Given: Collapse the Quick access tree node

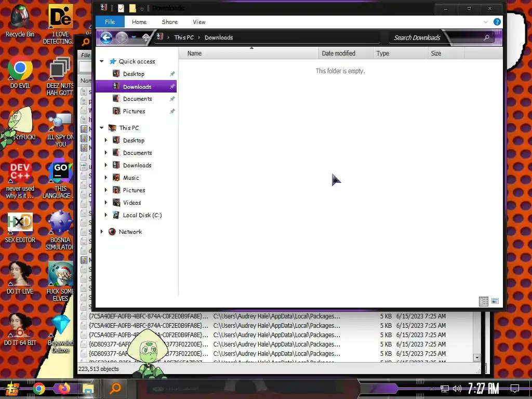Looking at the screenshot, I should pyautogui.click(x=101, y=61).
